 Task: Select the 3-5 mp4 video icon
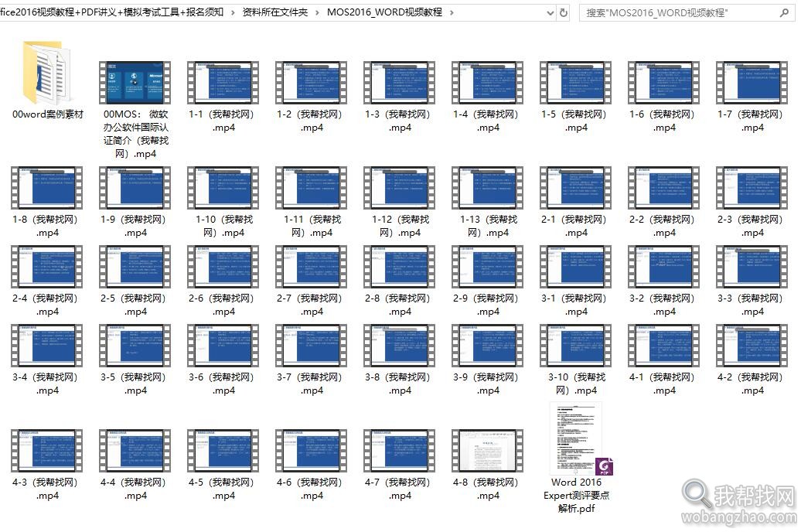tap(135, 346)
